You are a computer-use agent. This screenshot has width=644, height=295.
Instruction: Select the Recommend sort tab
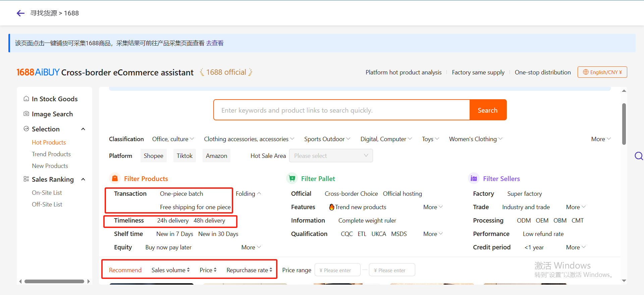(x=125, y=270)
